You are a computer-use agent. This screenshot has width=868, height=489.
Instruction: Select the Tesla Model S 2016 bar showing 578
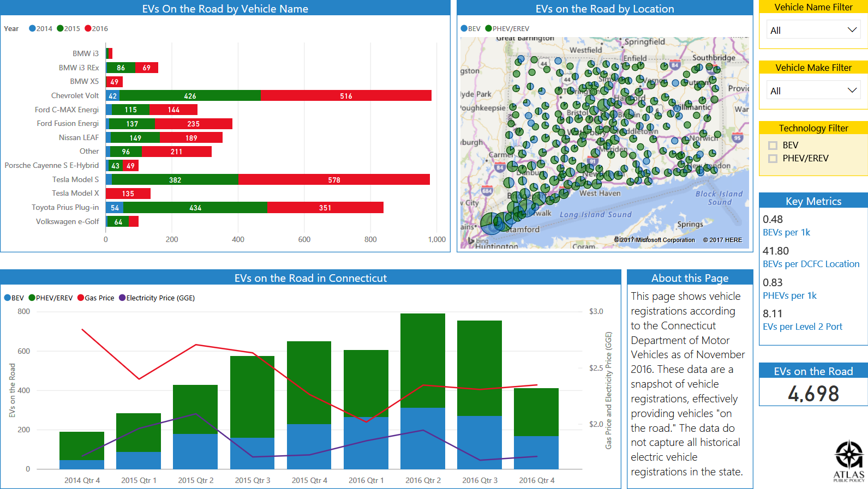(x=334, y=179)
